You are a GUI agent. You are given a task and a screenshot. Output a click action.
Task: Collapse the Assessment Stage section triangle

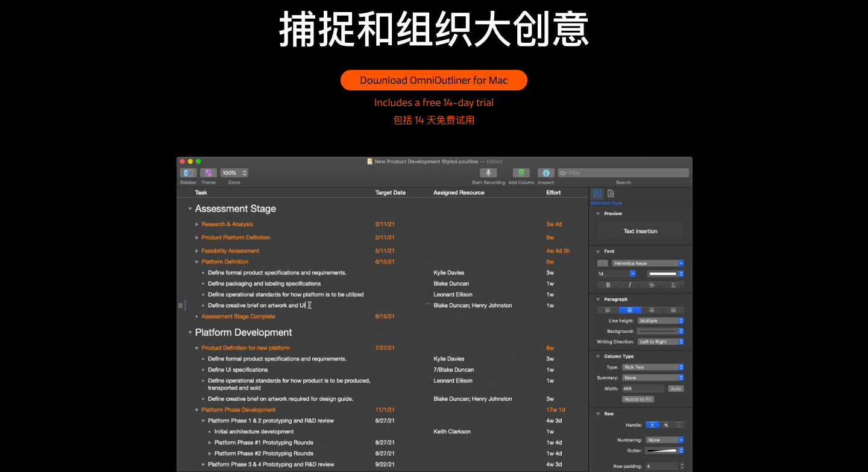[x=190, y=209]
